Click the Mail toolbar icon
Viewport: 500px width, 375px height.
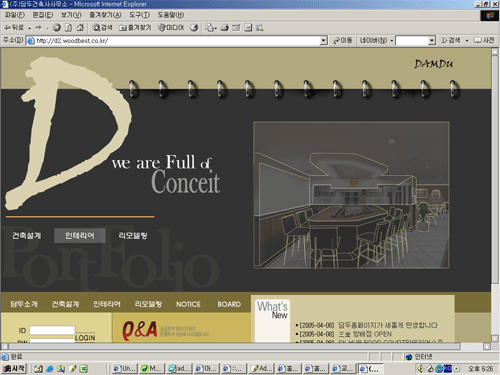[210, 28]
